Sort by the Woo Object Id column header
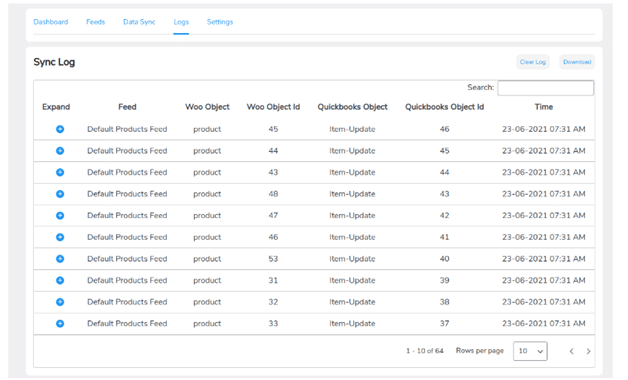Image resolution: width=628 pixels, height=380 pixels. coord(273,107)
